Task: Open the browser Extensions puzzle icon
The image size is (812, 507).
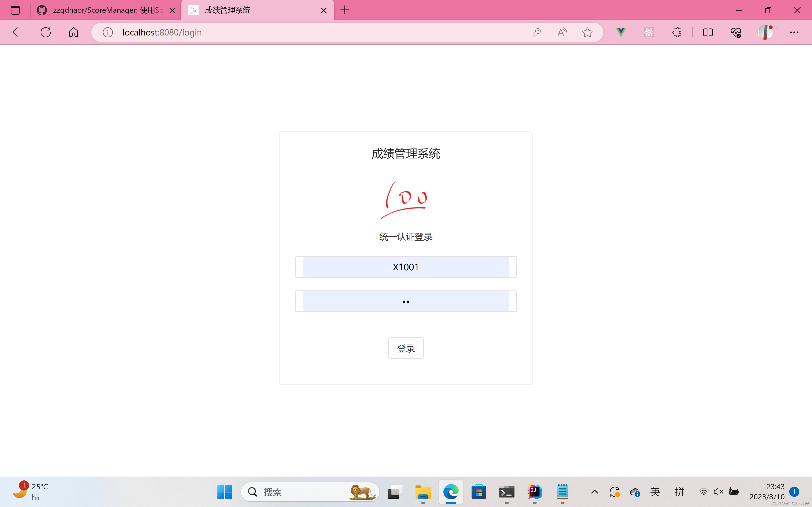Action: 677,32
